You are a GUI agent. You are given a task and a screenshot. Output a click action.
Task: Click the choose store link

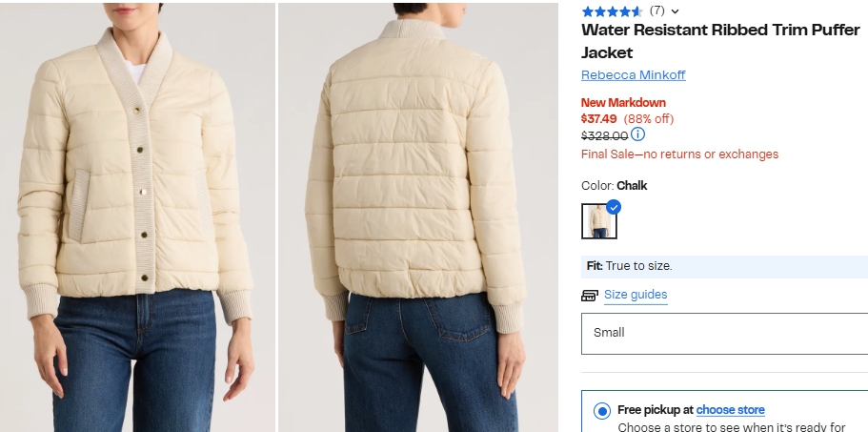click(730, 410)
